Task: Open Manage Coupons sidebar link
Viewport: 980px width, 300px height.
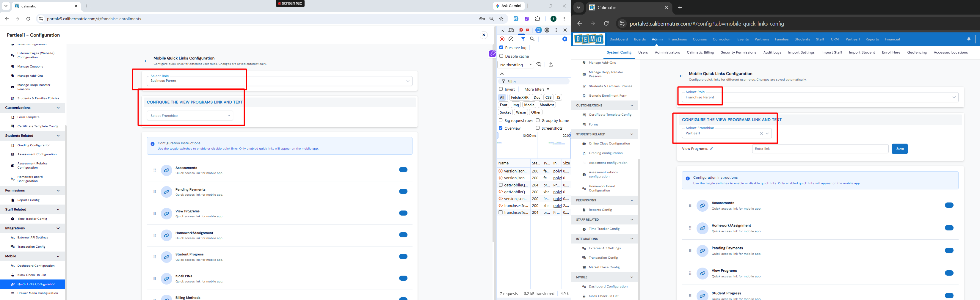Action: pos(30,67)
